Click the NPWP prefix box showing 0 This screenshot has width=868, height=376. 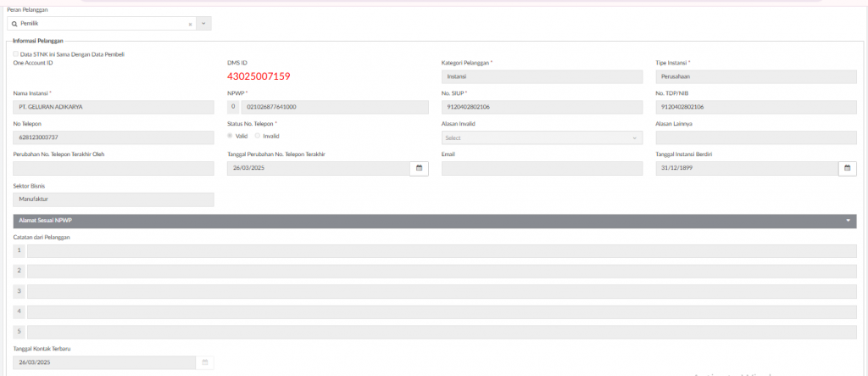point(233,107)
